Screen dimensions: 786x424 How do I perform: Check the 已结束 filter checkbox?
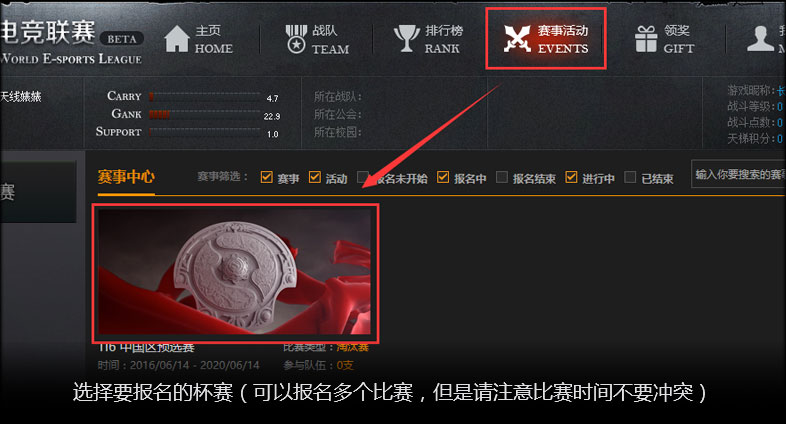point(630,177)
